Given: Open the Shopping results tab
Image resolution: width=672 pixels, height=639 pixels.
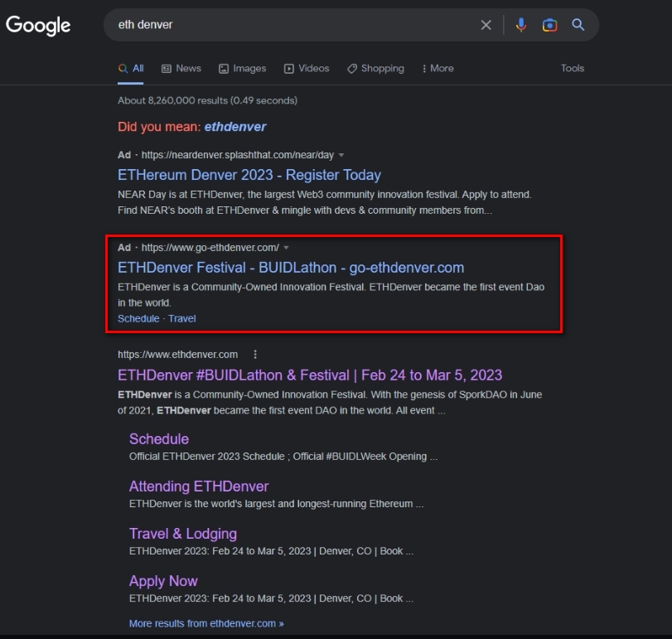Looking at the screenshot, I should click(x=375, y=69).
